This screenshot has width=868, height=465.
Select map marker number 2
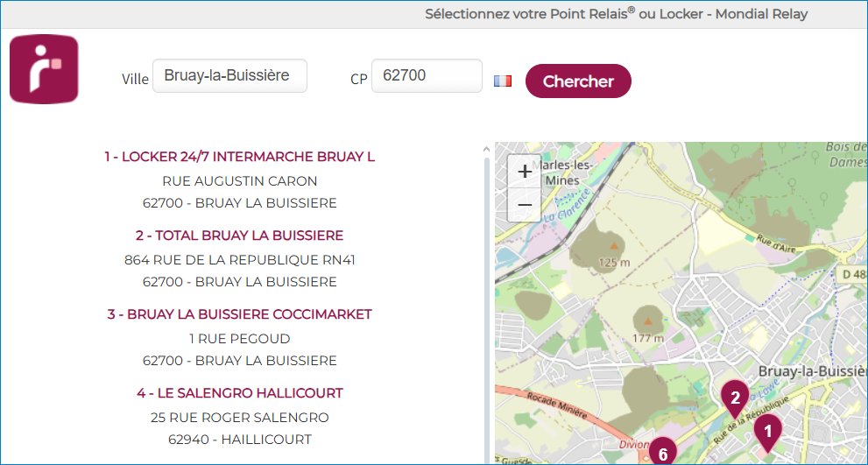735,398
